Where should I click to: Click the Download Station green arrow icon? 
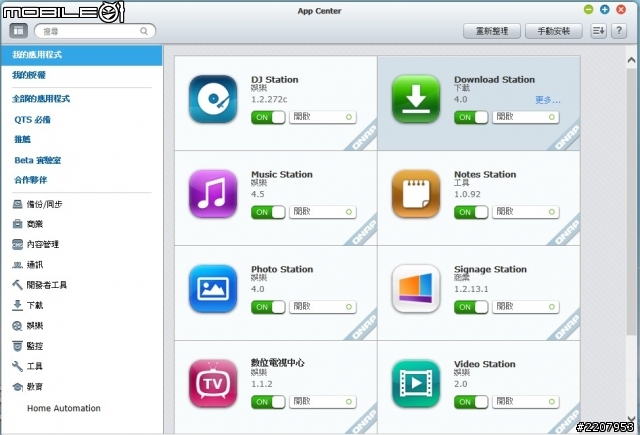pyautogui.click(x=416, y=99)
